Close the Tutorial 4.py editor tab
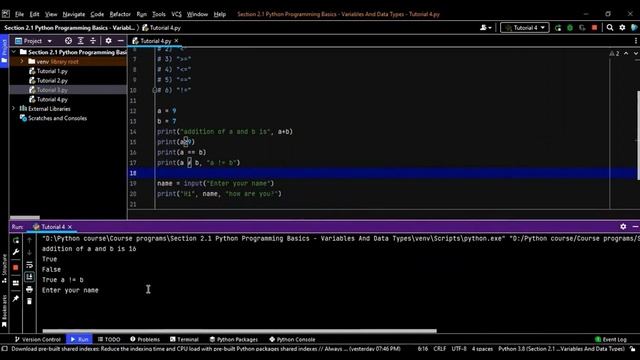 [x=176, y=41]
